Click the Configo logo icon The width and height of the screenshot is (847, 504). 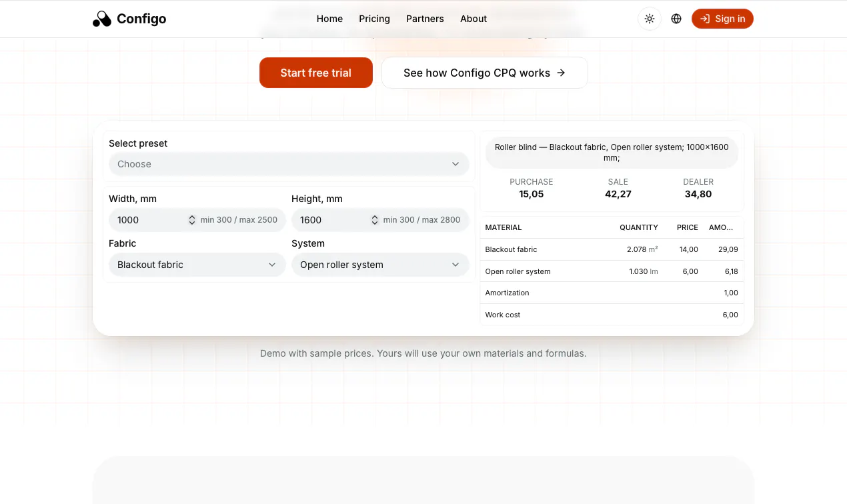coord(102,19)
